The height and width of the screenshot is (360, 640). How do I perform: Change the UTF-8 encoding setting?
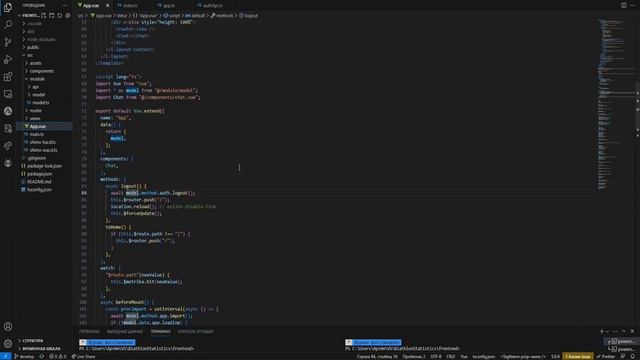click(x=436, y=356)
